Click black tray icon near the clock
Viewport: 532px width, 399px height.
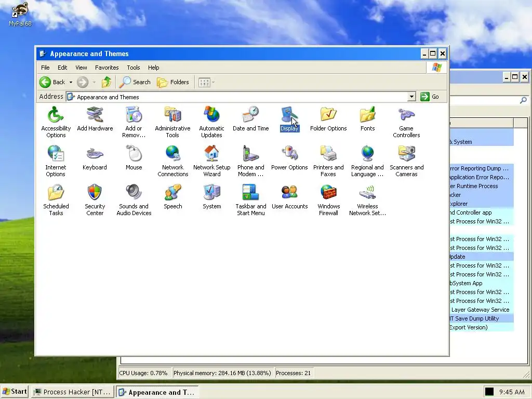(489, 392)
